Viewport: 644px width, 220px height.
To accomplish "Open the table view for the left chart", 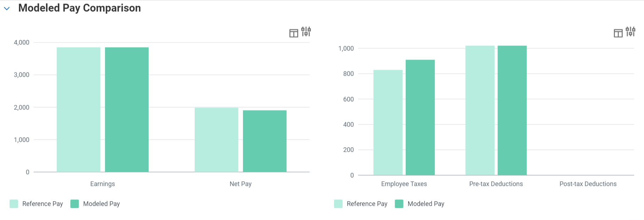I will pos(294,32).
